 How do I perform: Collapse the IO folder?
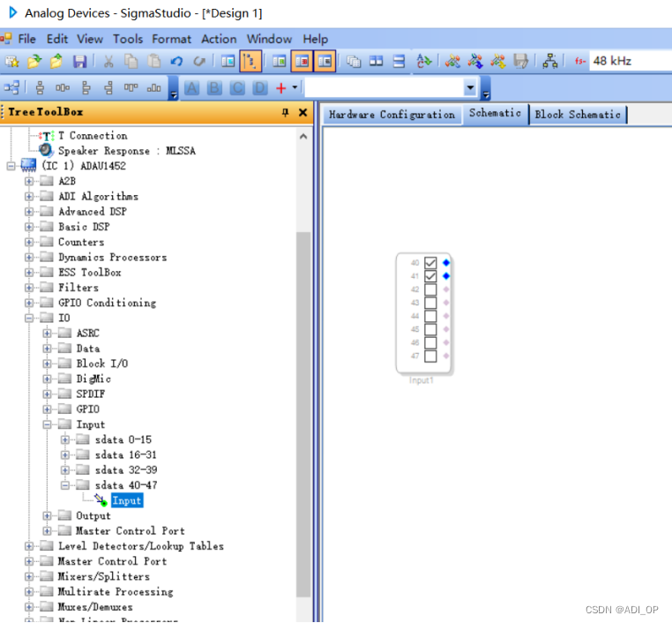coord(29,319)
